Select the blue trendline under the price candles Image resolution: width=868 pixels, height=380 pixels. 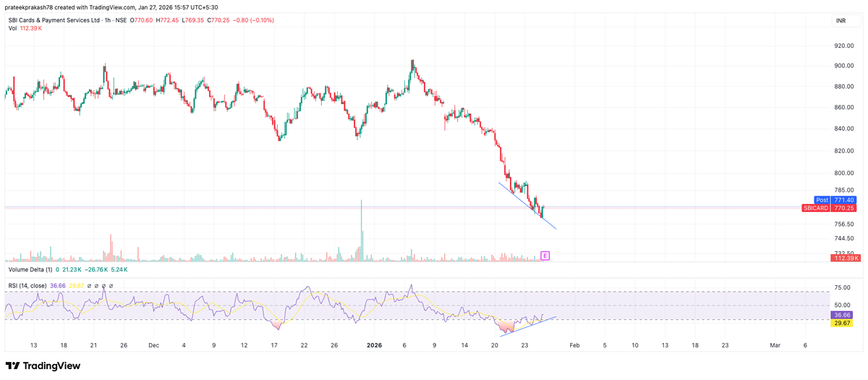(x=528, y=206)
